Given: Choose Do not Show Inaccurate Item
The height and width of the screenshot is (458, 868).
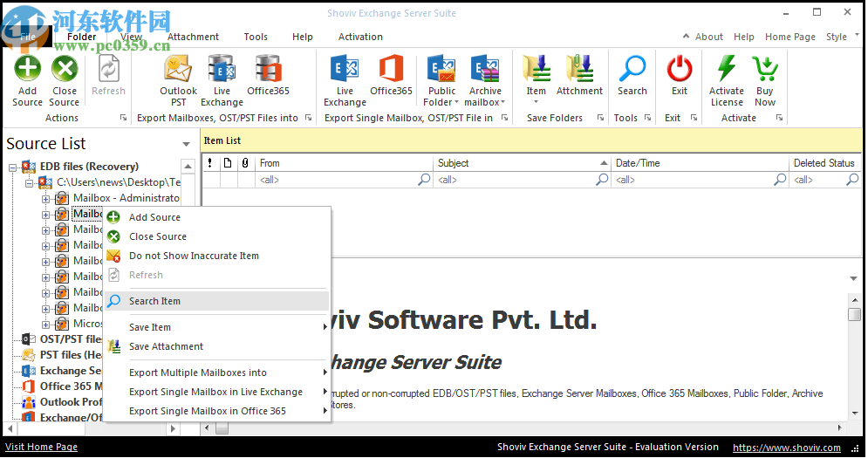Looking at the screenshot, I should pos(217,256).
